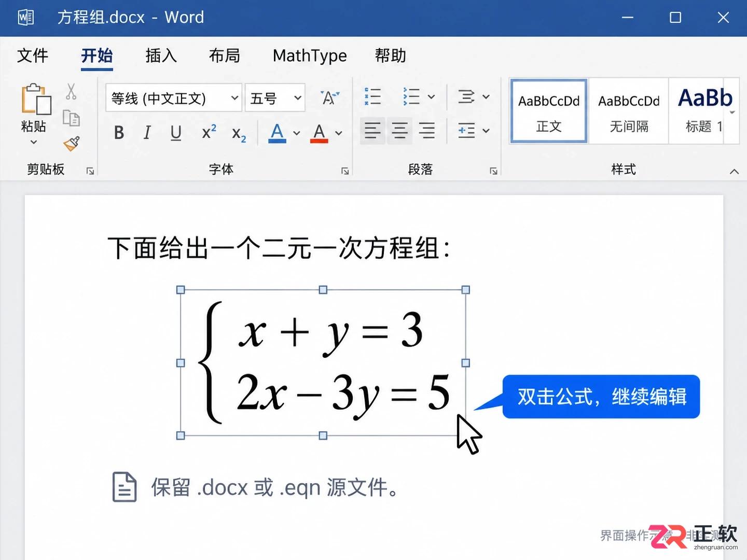
Task: Align text left
Action: click(372, 131)
